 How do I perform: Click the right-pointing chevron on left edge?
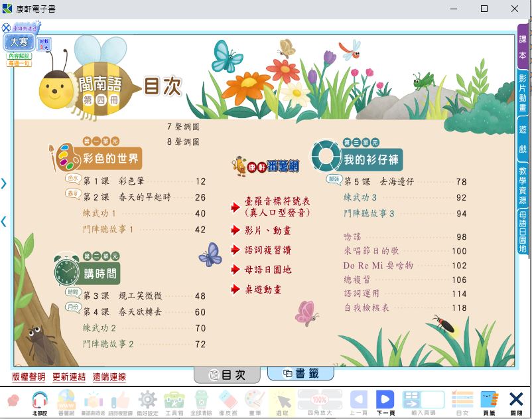click(4, 183)
